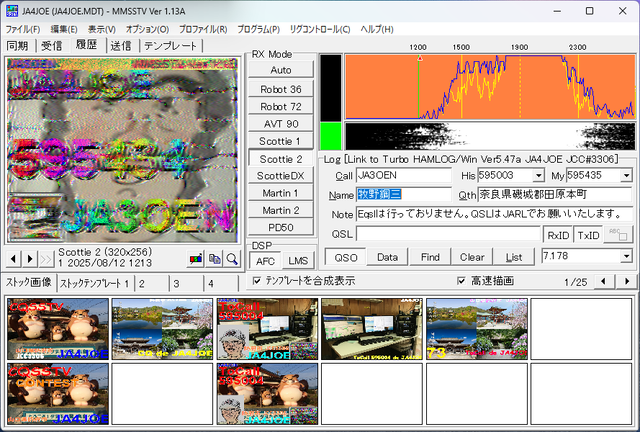Screen dimensions: 640x432
Task: Click the small icon button beside TxID
Action: pyautogui.click(x=618, y=234)
